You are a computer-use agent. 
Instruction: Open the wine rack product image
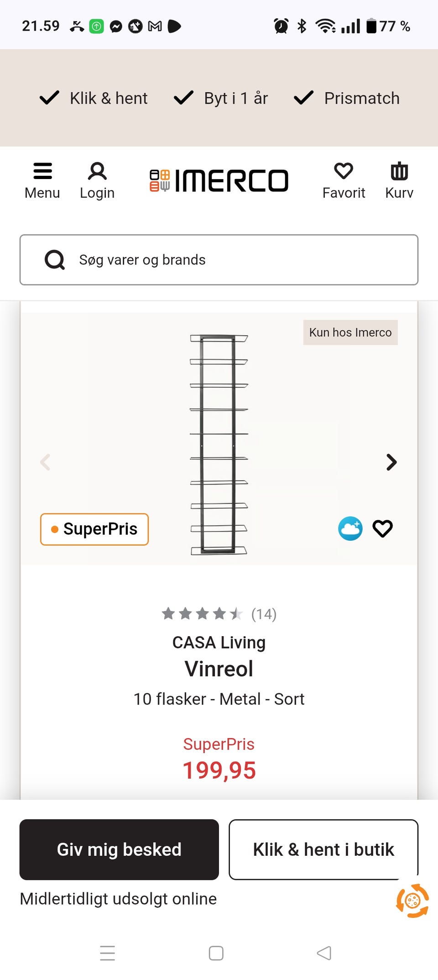point(219,443)
